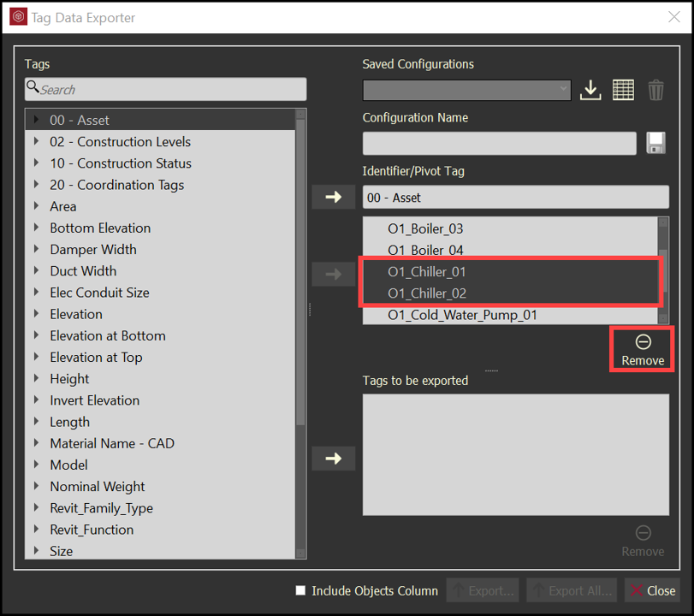
Task: Open the spreadsheet view icon near Saved Configurations
Action: pyautogui.click(x=623, y=89)
